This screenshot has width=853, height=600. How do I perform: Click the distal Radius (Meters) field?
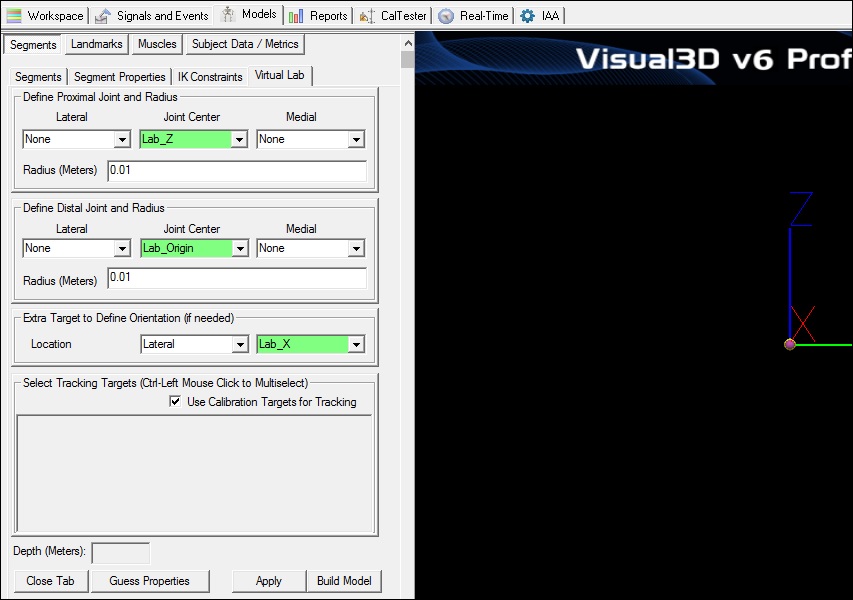(237, 277)
